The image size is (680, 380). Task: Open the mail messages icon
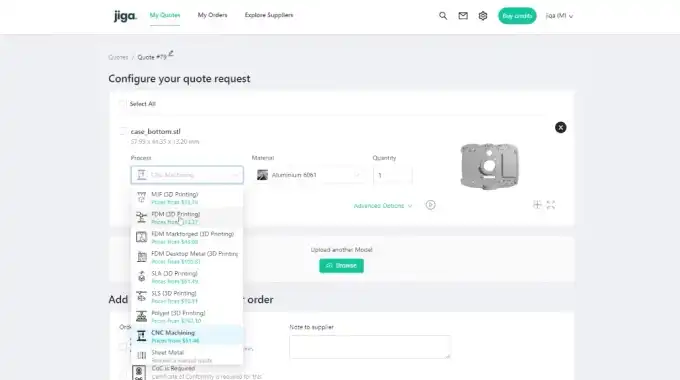(463, 16)
